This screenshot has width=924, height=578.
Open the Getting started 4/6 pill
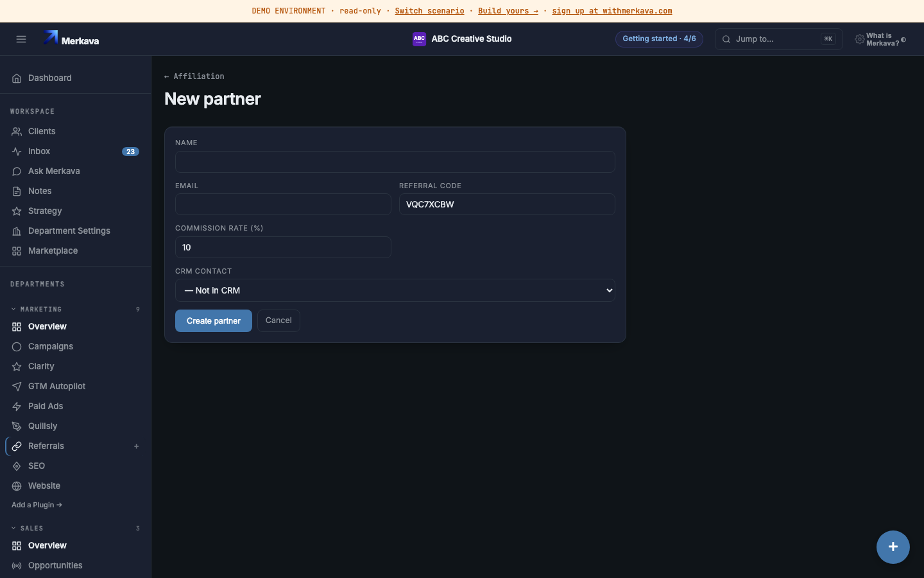[659, 39]
